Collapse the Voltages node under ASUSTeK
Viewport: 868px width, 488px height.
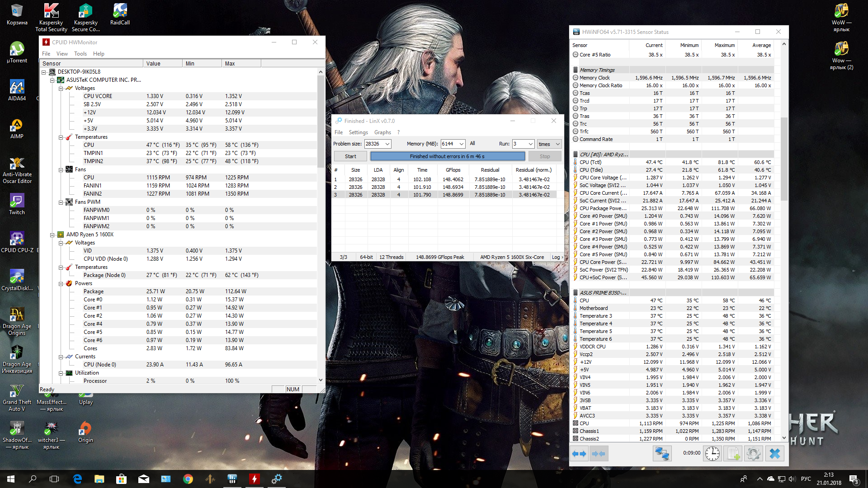pos(61,88)
